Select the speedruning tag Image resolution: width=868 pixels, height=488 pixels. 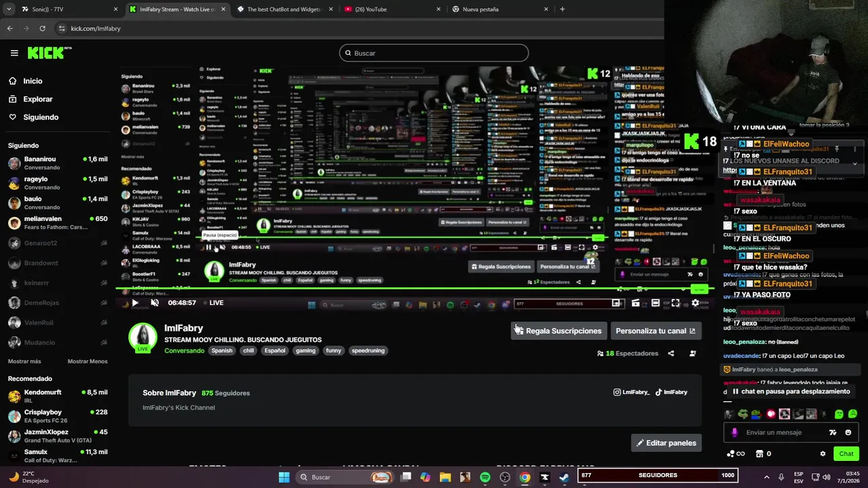click(368, 350)
